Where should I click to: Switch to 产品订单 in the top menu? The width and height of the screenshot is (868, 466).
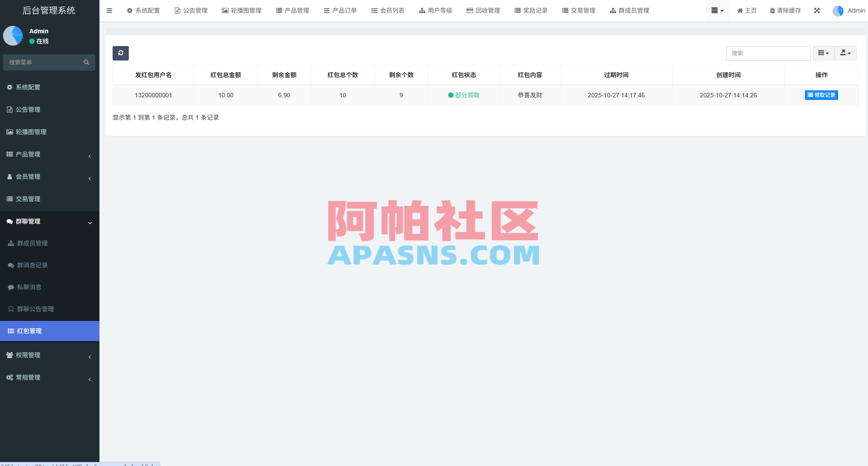coord(340,10)
